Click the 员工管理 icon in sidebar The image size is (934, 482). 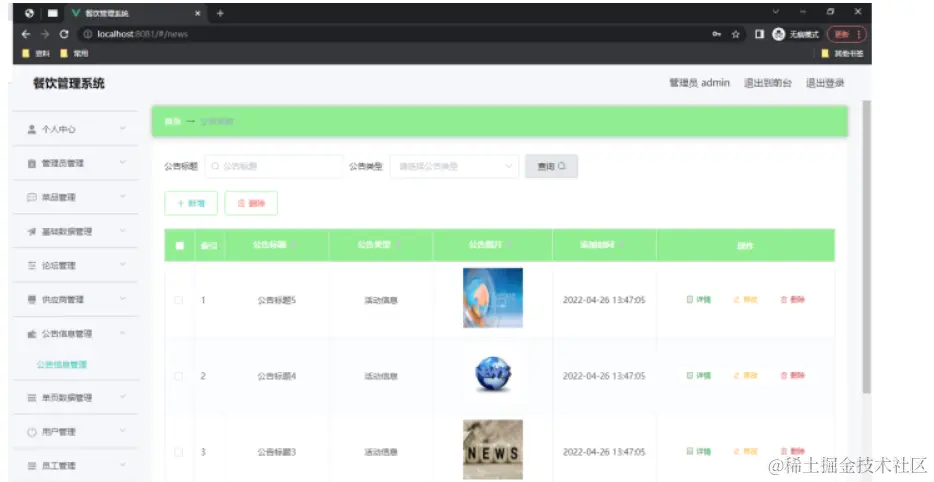pyautogui.click(x=32, y=466)
